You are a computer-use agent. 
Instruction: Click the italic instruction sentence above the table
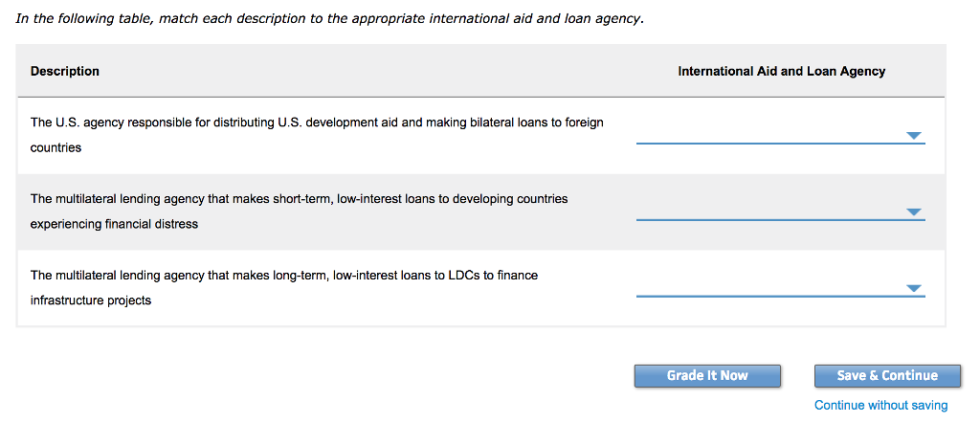pos(329,19)
